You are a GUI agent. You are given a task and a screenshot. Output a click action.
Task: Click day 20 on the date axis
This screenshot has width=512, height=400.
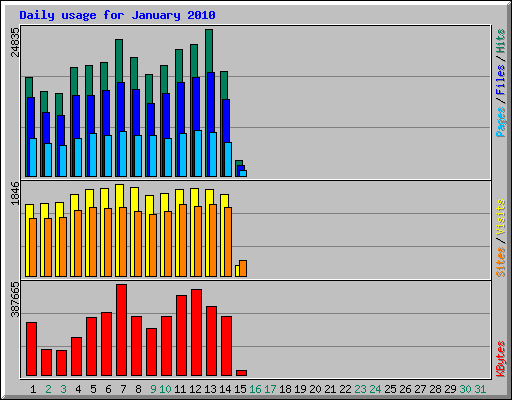315,389
